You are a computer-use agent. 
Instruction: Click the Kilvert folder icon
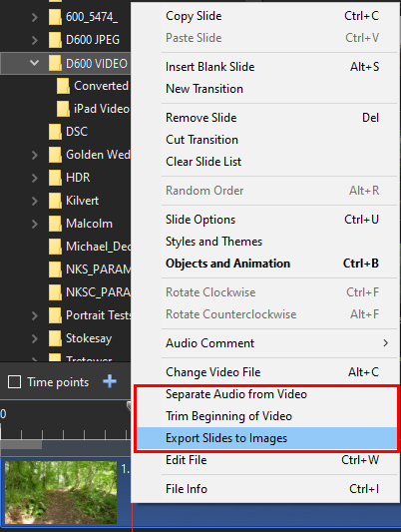(55, 201)
